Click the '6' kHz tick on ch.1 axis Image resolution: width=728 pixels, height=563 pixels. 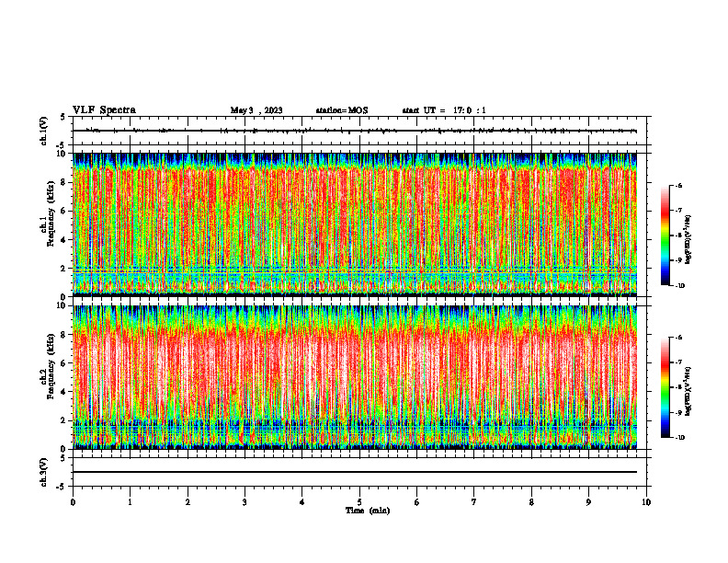[x=64, y=211]
